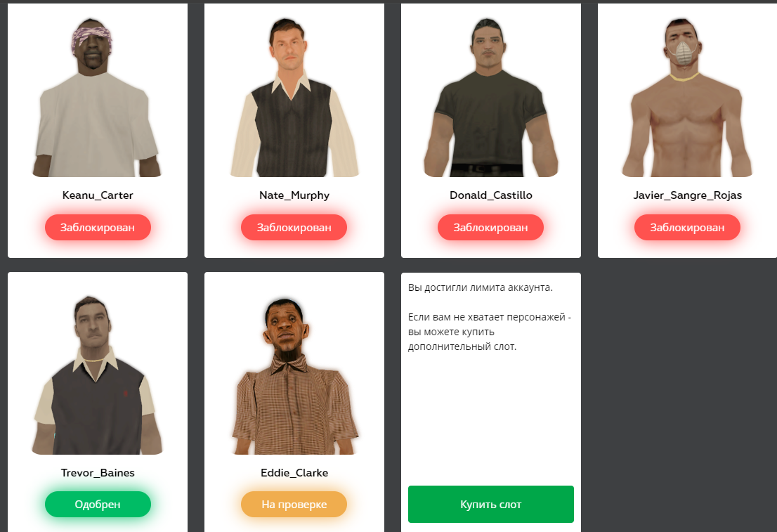Click the Заблокирован status for Javier_Sangre_Rojas

[x=687, y=228]
